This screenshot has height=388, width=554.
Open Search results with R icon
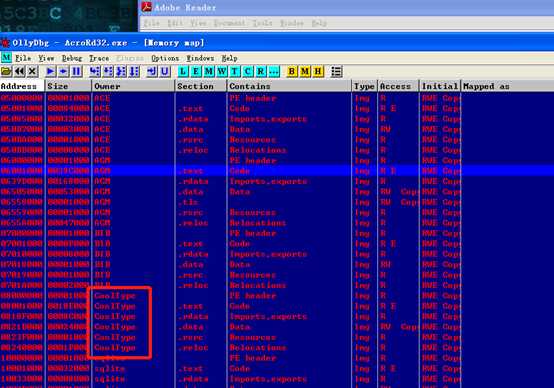(x=261, y=72)
